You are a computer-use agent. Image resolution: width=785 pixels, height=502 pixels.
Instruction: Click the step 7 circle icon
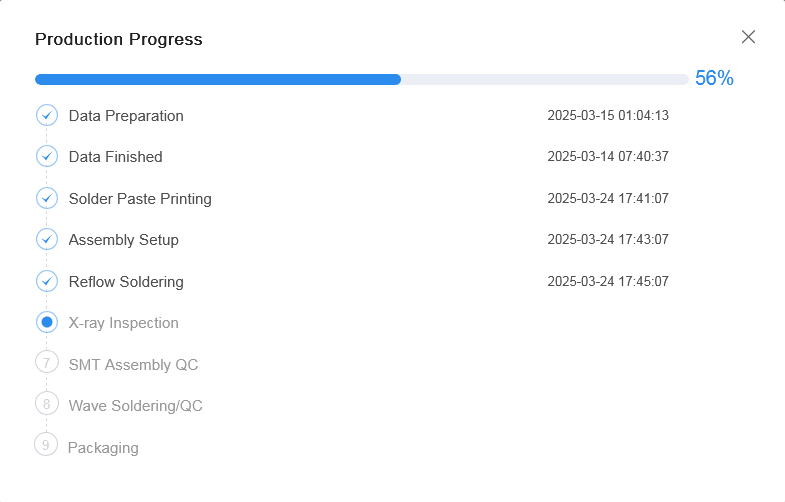(47, 362)
